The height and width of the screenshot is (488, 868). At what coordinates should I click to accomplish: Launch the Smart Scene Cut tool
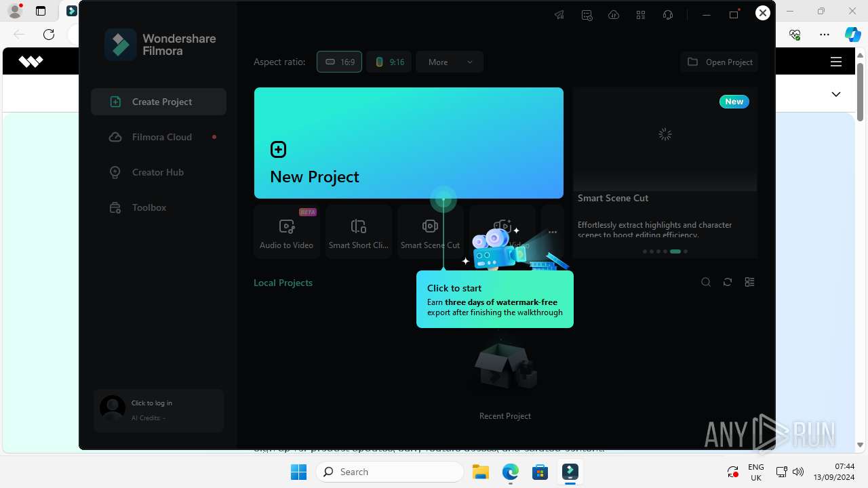click(x=430, y=231)
